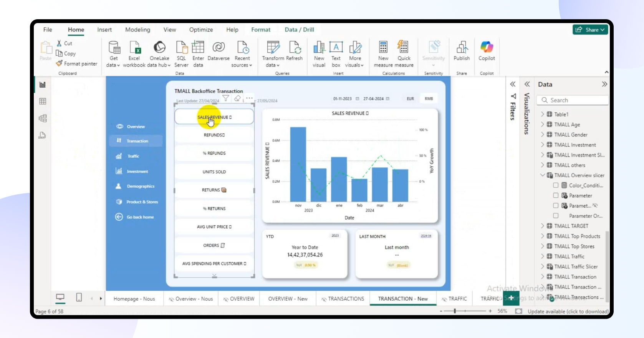Screen dimensions: 644x338
Task: Switch to mobile layout view
Action: click(x=79, y=297)
